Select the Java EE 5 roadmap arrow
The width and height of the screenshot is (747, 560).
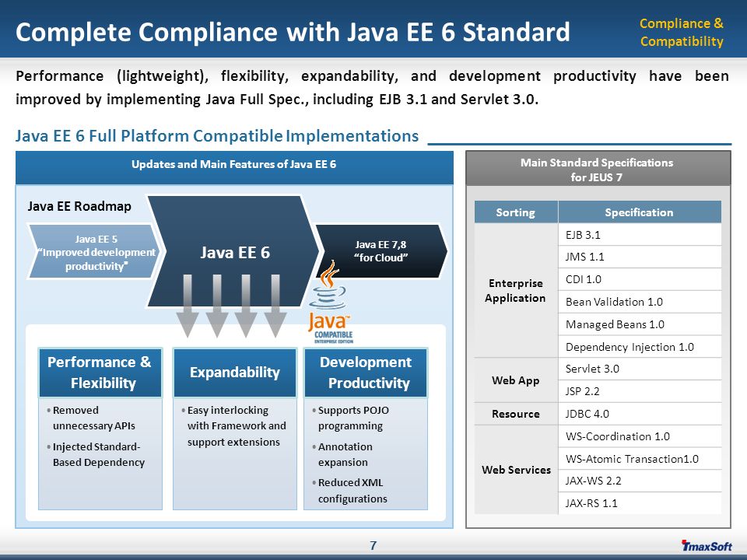pyautogui.click(x=96, y=251)
